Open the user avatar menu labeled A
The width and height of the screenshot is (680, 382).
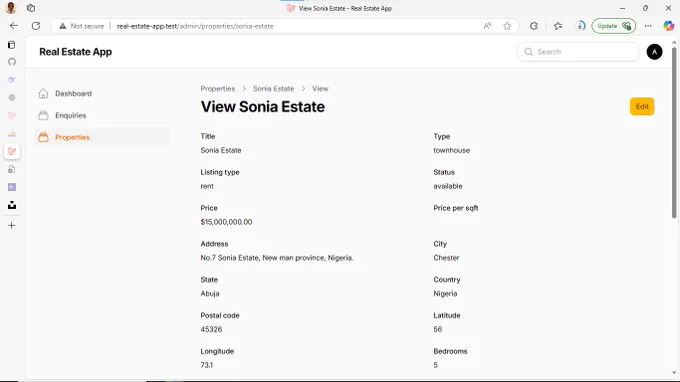pos(654,52)
